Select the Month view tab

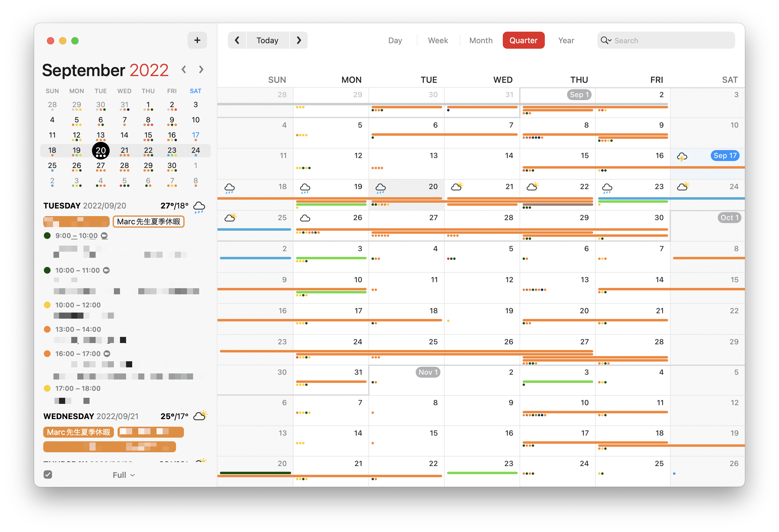click(x=481, y=40)
